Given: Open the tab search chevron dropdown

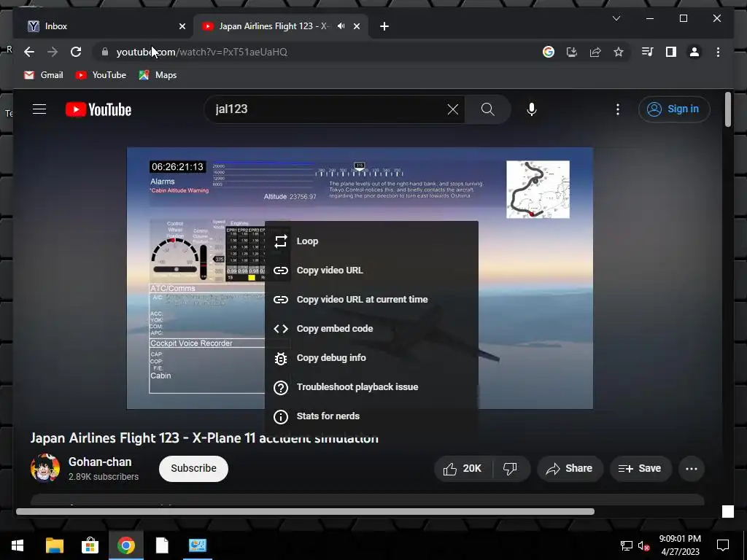Looking at the screenshot, I should [616, 18].
